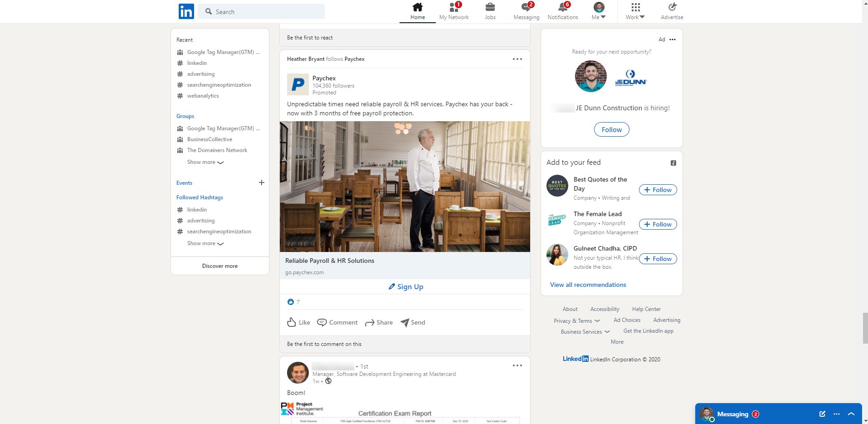The width and height of the screenshot is (868, 424).
Task: View the 7 reactions count
Action: click(x=293, y=302)
